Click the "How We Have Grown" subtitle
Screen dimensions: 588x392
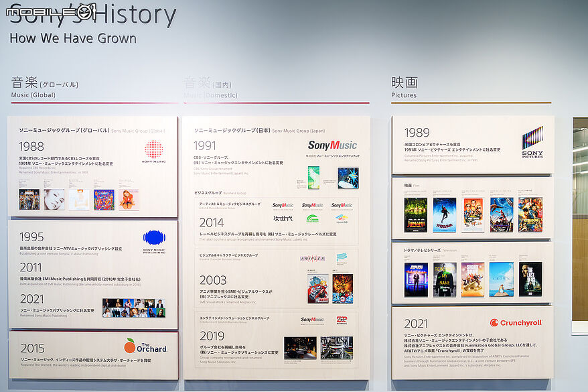pyautogui.click(x=73, y=38)
